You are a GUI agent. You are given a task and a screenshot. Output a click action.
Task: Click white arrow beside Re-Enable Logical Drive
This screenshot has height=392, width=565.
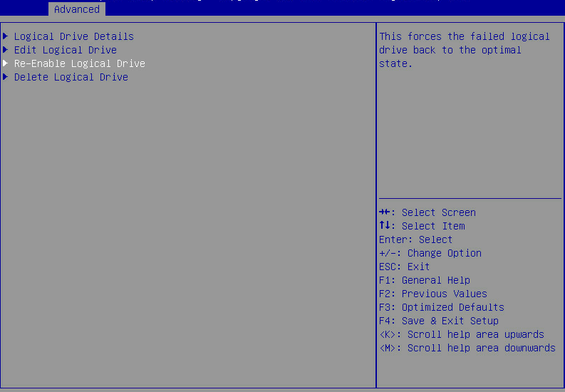(x=6, y=63)
